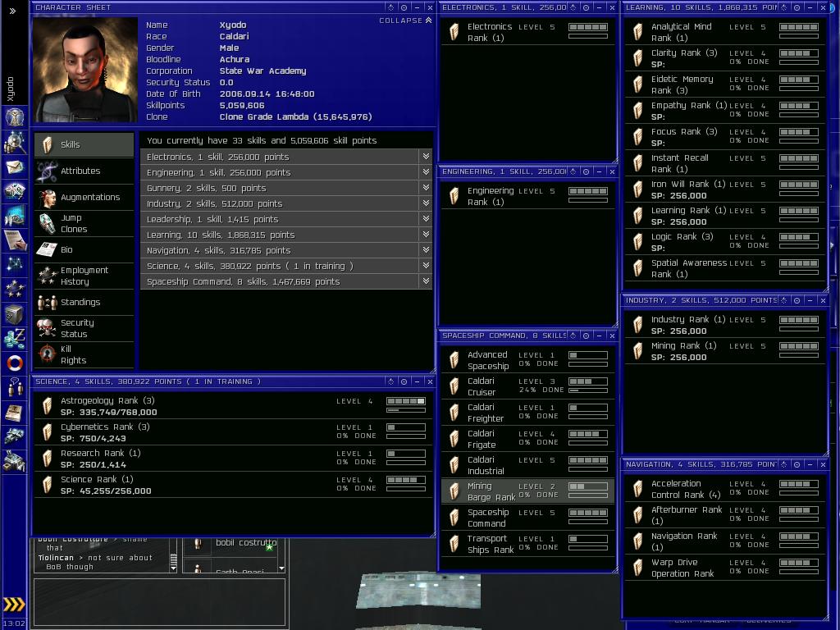Click the chat text input box
The image size is (840, 630).
click(160, 601)
